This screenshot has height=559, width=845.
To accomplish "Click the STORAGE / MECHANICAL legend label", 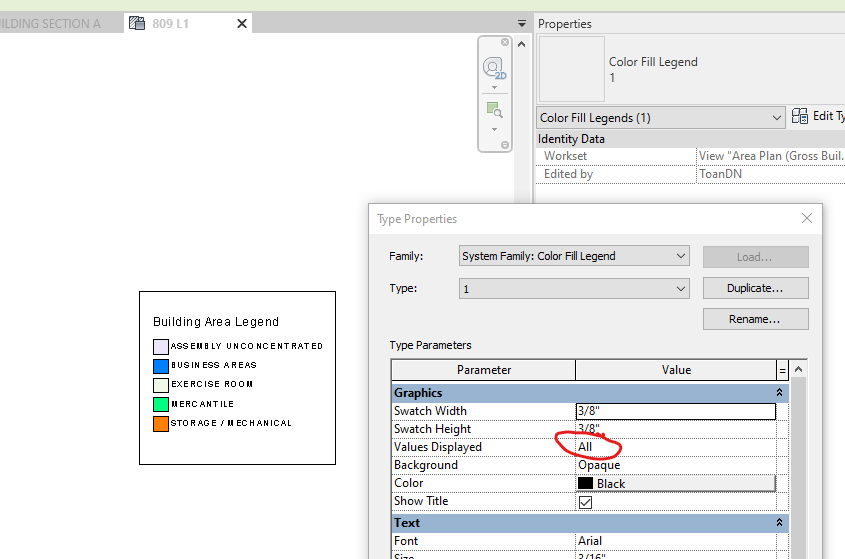I will 231,423.
